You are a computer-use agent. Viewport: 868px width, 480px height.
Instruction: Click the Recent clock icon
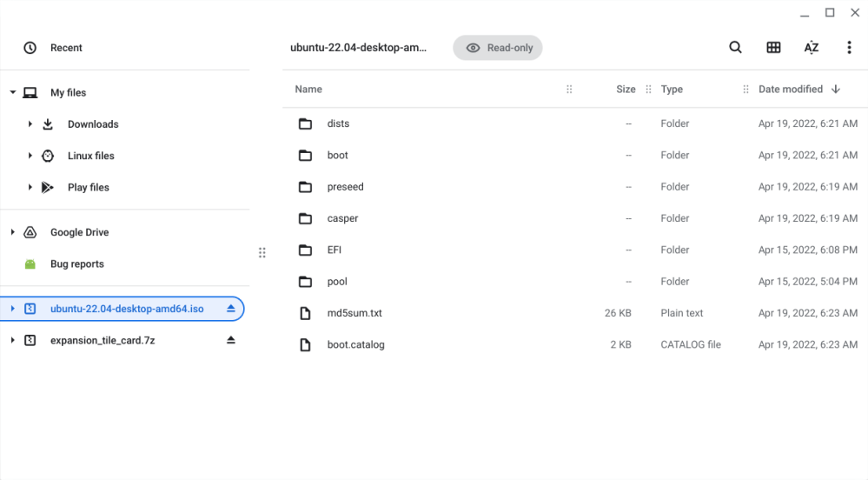coord(30,48)
